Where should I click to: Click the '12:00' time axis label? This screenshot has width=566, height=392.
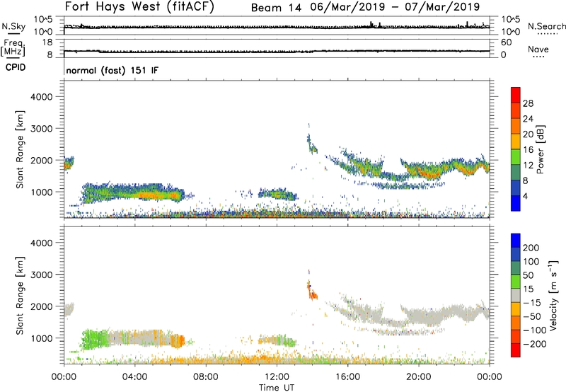click(x=277, y=377)
